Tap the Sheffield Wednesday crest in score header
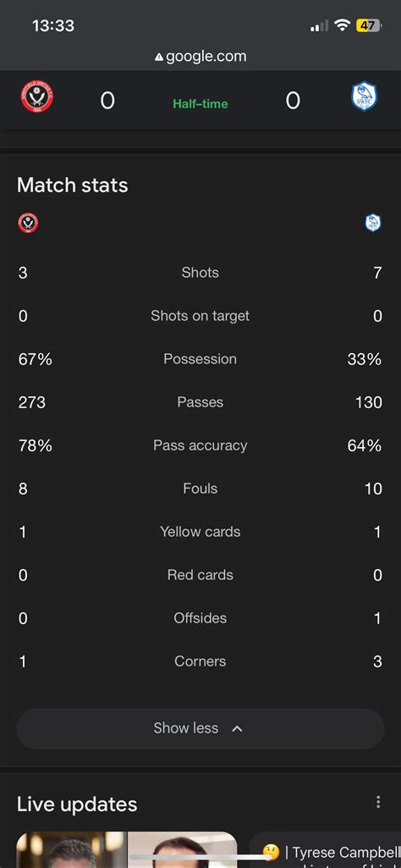401x868 pixels. click(x=365, y=97)
